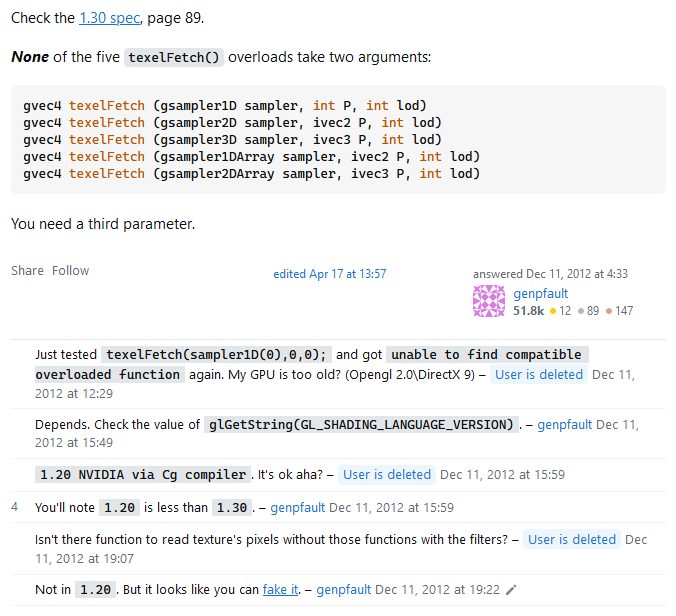The height and width of the screenshot is (616, 676).
Task: Click the inline texelFetch() code in the sentence
Action: tap(174, 57)
